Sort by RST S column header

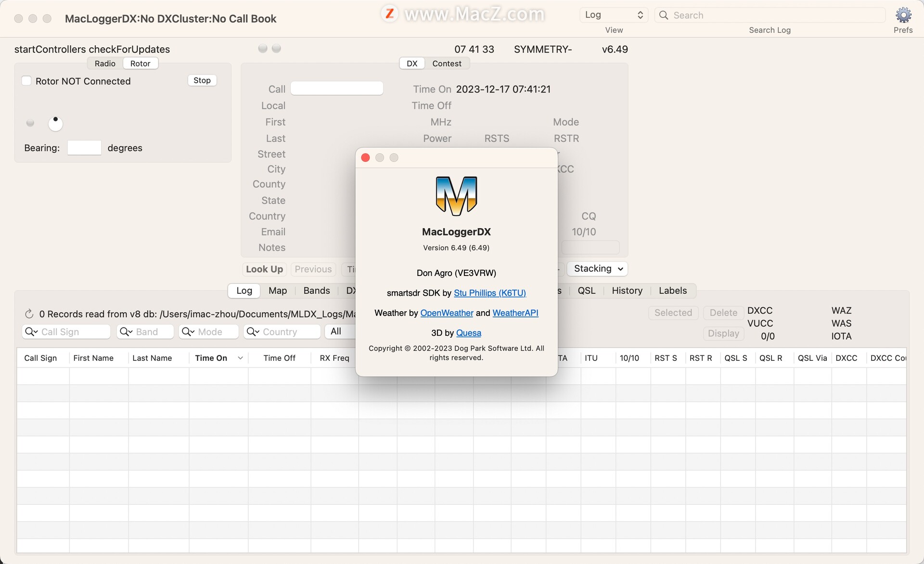668,358
